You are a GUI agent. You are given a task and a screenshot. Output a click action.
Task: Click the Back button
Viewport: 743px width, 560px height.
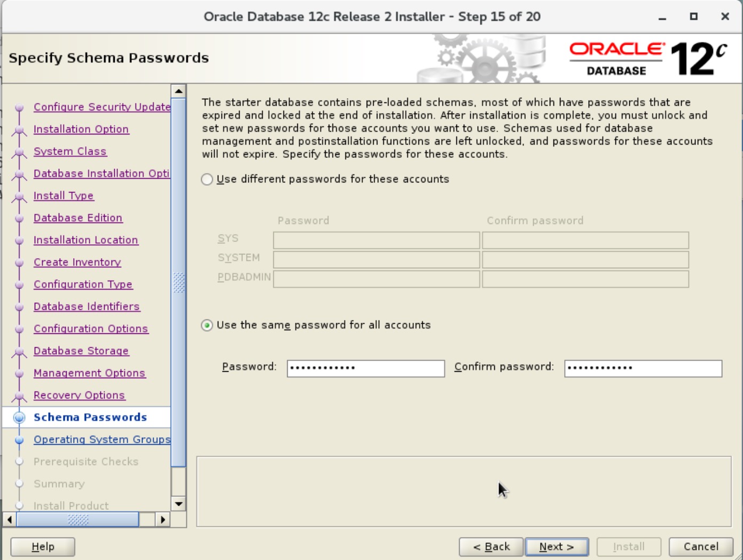coord(491,547)
